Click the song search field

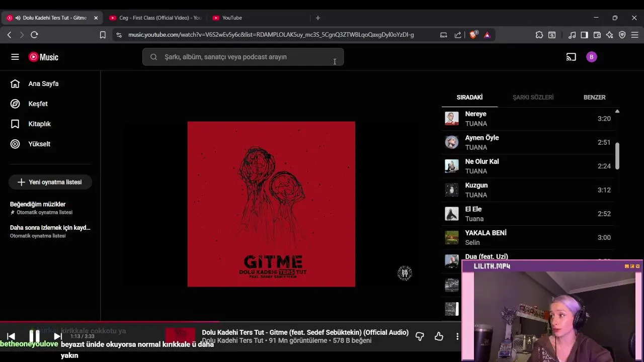(x=243, y=57)
